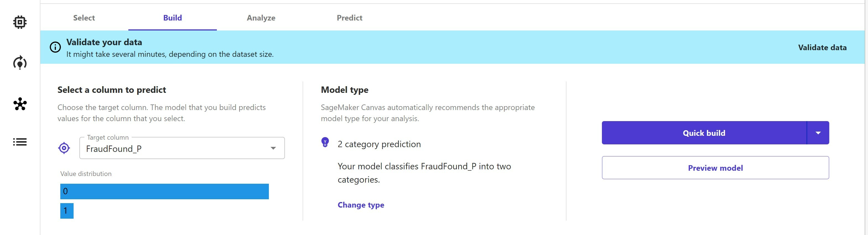Open the circular arrow refresh sidebar icon
The height and width of the screenshot is (235, 868).
tap(20, 63)
